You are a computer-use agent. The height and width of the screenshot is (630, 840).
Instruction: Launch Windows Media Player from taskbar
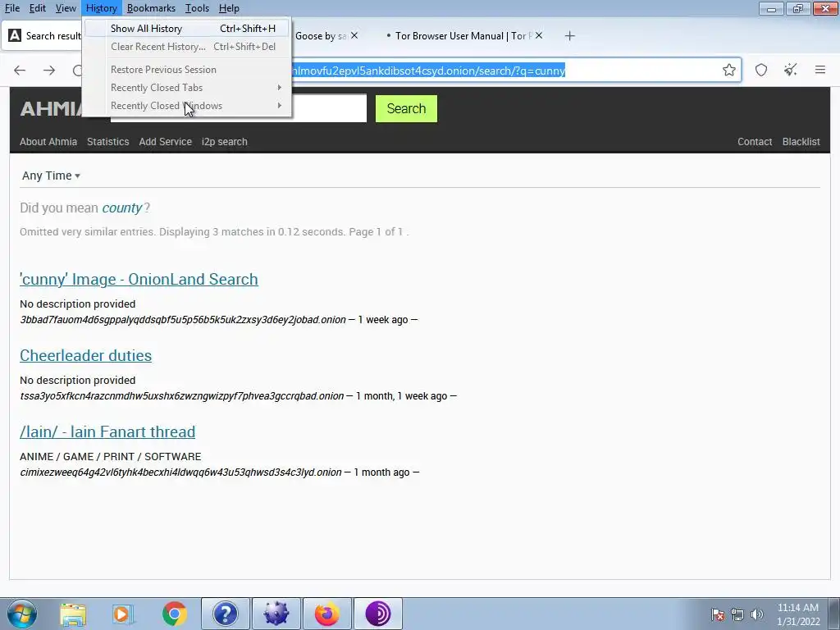pos(123,614)
